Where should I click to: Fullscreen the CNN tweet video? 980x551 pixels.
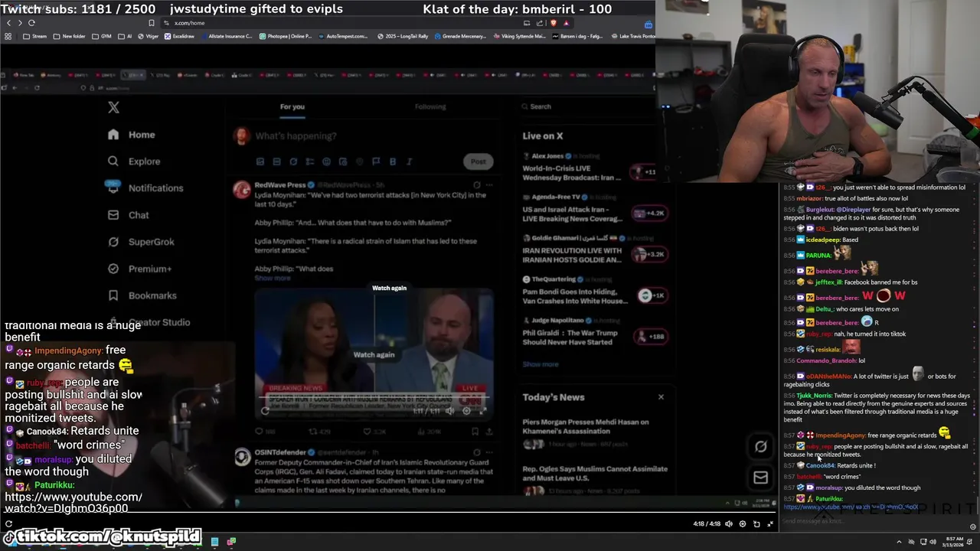click(x=482, y=411)
